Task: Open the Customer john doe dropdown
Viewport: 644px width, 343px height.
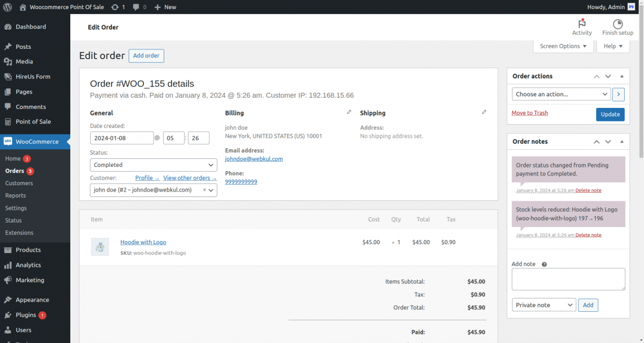Action: [x=153, y=190]
